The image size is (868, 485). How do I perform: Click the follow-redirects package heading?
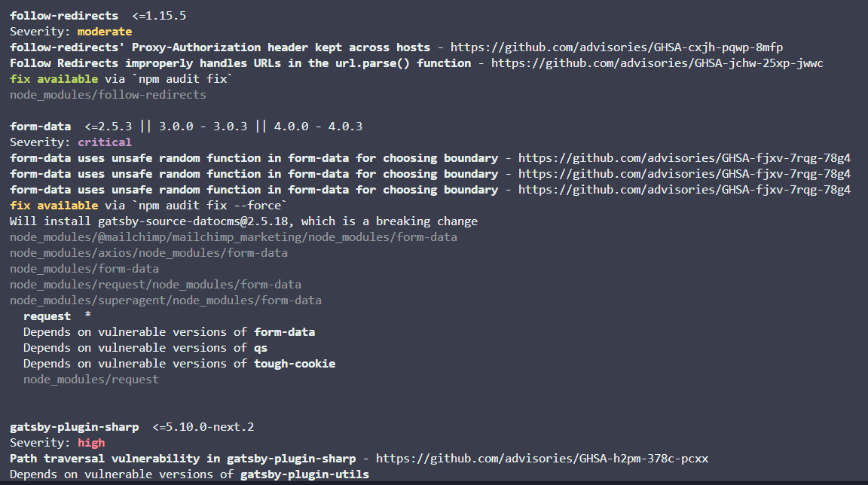(x=64, y=16)
